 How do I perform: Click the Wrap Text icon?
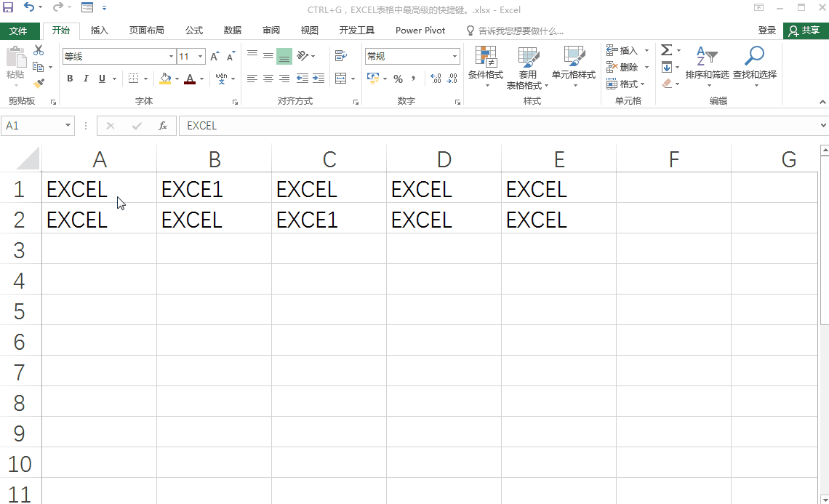[341, 55]
